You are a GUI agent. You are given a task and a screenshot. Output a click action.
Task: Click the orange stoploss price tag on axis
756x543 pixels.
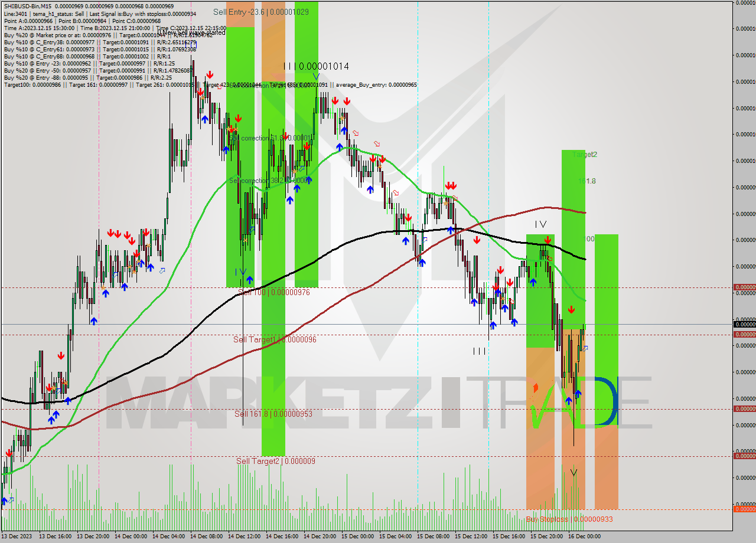click(x=744, y=509)
